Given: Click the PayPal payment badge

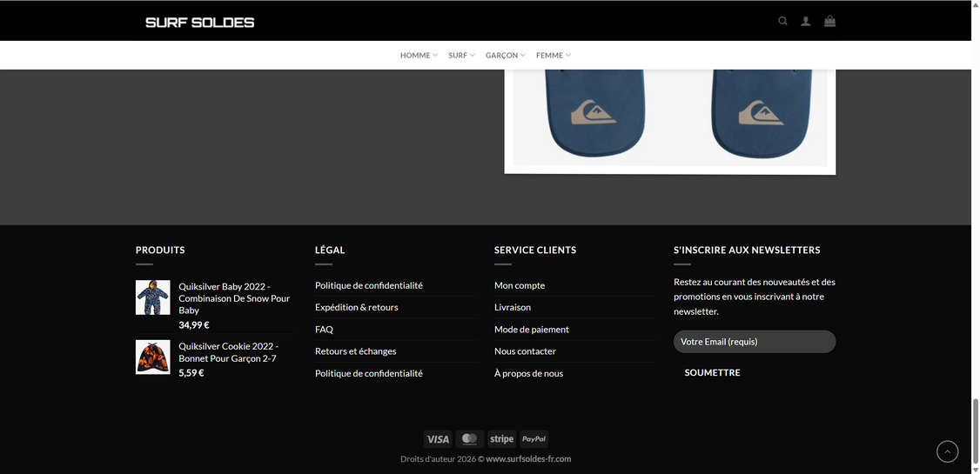Looking at the screenshot, I should tap(534, 439).
